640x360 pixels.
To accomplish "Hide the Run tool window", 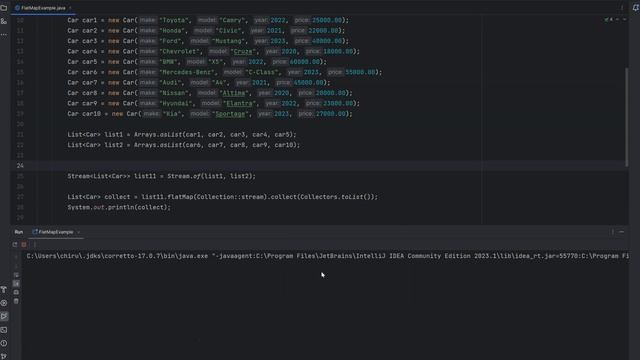I will click(622, 232).
